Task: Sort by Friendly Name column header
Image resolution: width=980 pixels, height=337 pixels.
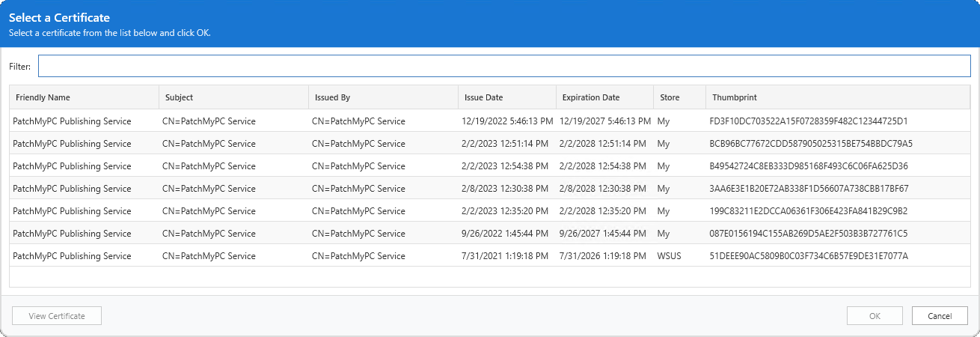Action: 84,97
